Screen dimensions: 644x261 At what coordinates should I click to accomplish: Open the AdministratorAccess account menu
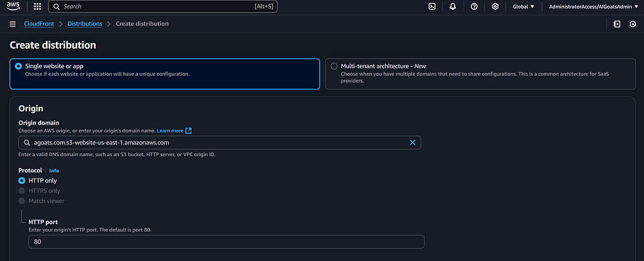pyautogui.click(x=593, y=6)
